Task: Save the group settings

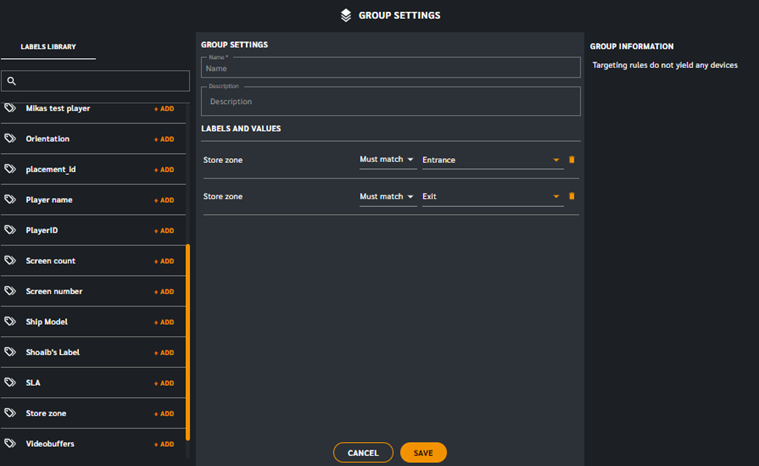Action: click(423, 453)
